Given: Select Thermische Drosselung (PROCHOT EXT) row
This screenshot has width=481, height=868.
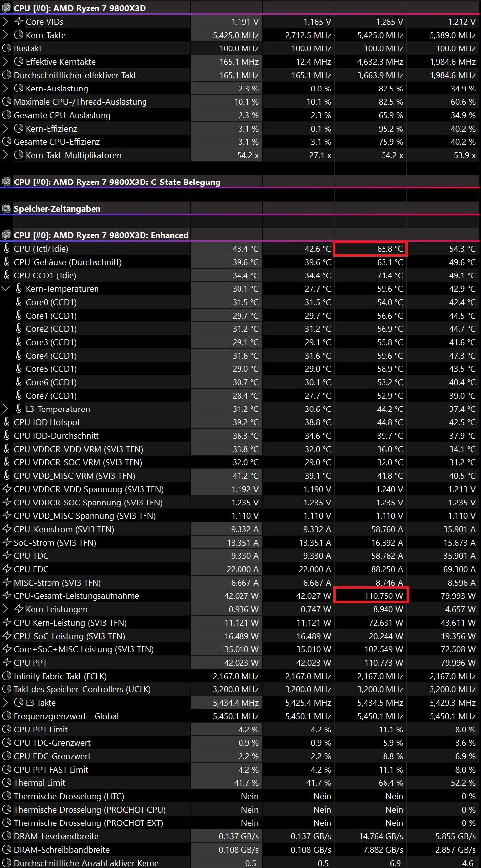Looking at the screenshot, I should pyautogui.click(x=240, y=823).
